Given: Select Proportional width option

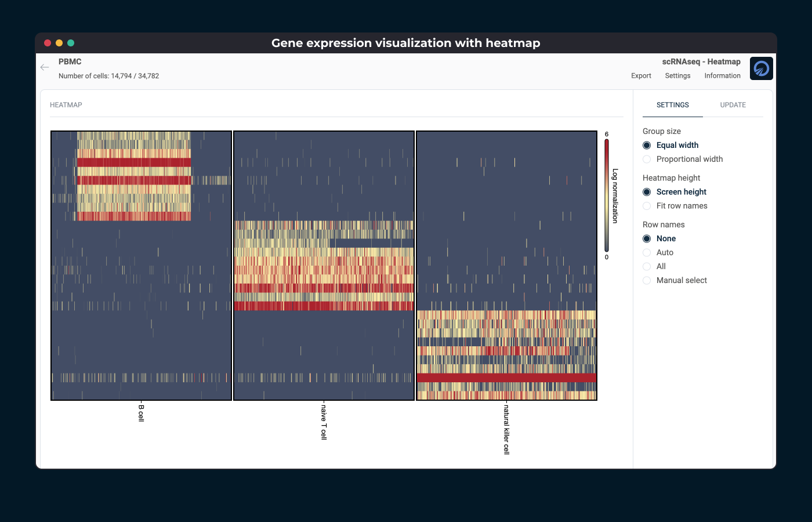Looking at the screenshot, I should [647, 159].
